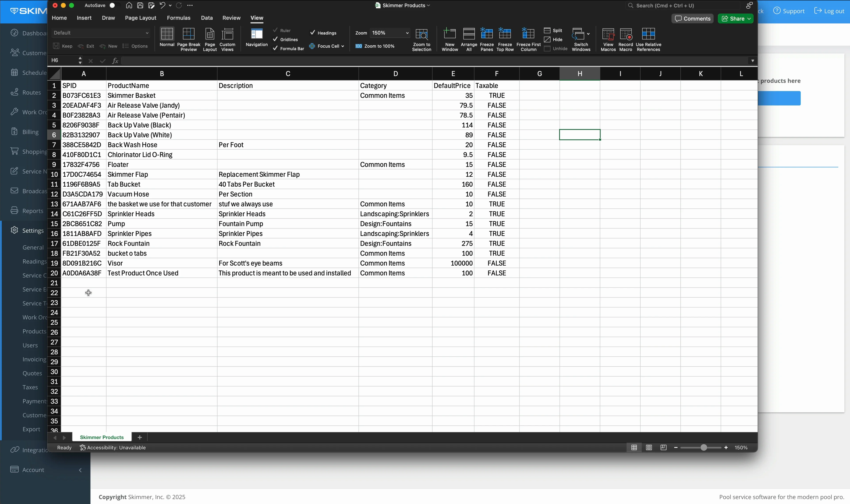Split the worksheet window
Viewport: 850px width, 504px height.
click(x=553, y=31)
